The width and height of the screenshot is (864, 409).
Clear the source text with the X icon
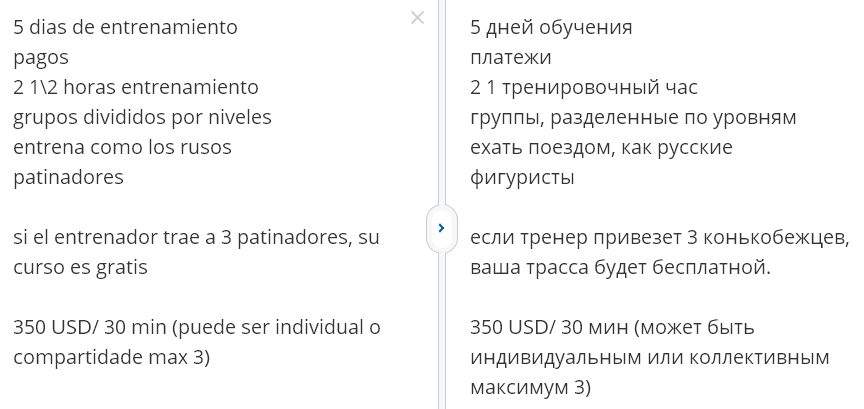(417, 17)
